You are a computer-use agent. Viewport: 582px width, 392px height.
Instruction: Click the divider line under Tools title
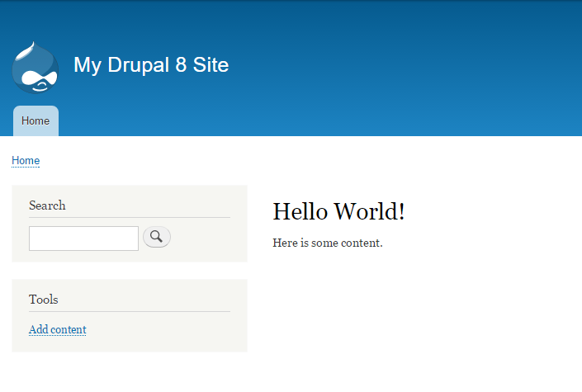point(129,312)
